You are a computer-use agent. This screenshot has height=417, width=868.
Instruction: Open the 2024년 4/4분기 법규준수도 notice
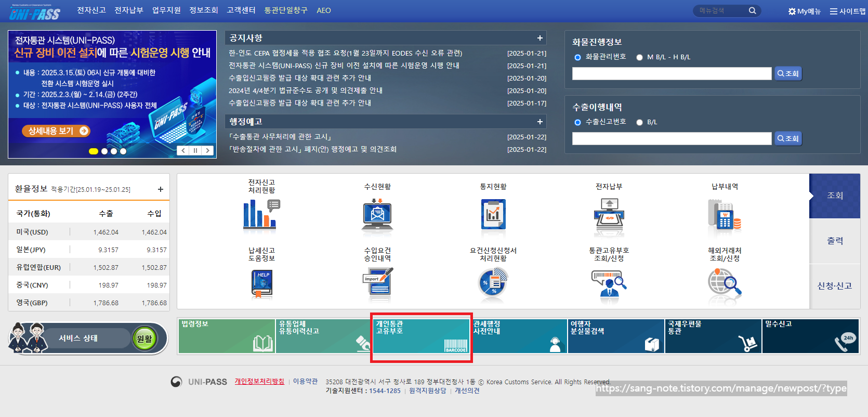click(306, 90)
